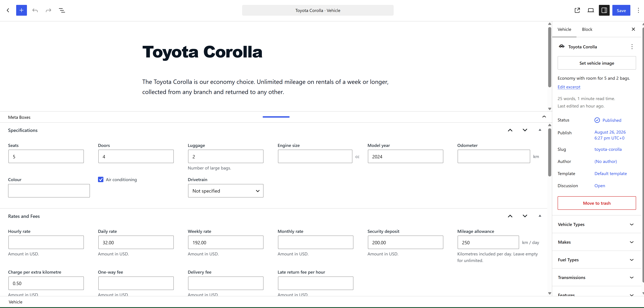Image resolution: width=644 pixels, height=308 pixels.
Task: Toggle the Specifications panel triangle
Action: click(x=540, y=130)
